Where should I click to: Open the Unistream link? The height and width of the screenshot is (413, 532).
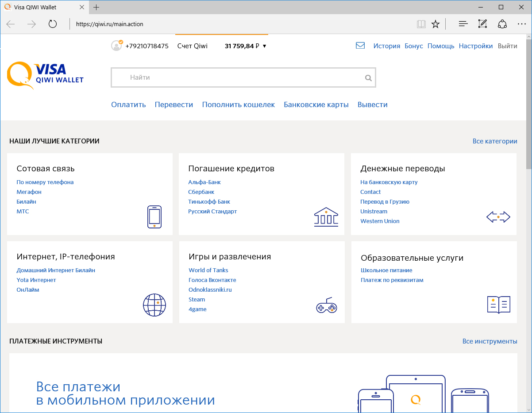[x=374, y=211]
